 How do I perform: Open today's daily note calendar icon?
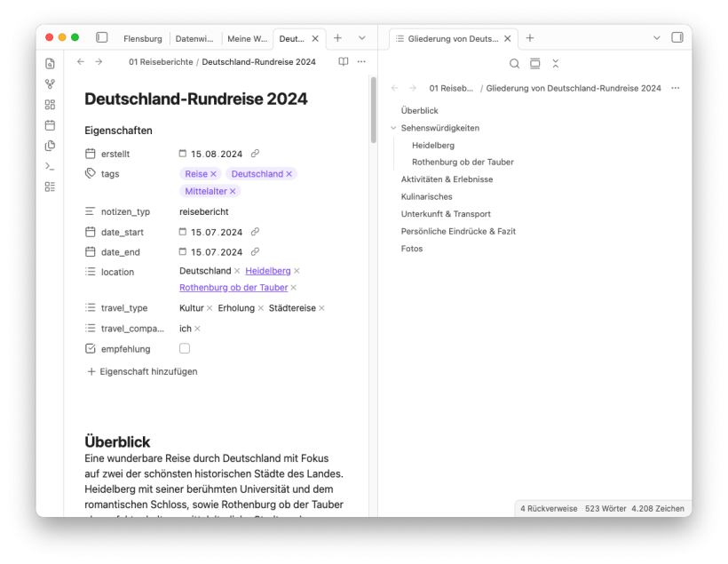pos(50,125)
